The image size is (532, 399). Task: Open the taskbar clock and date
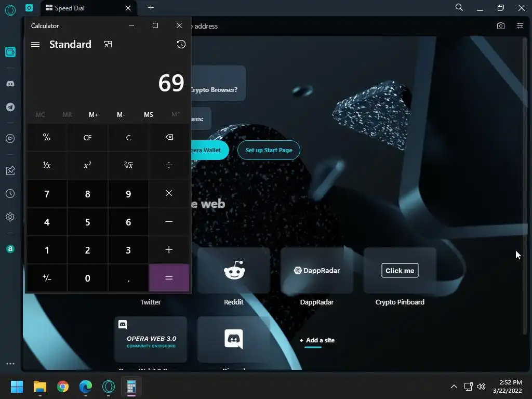[x=508, y=387]
